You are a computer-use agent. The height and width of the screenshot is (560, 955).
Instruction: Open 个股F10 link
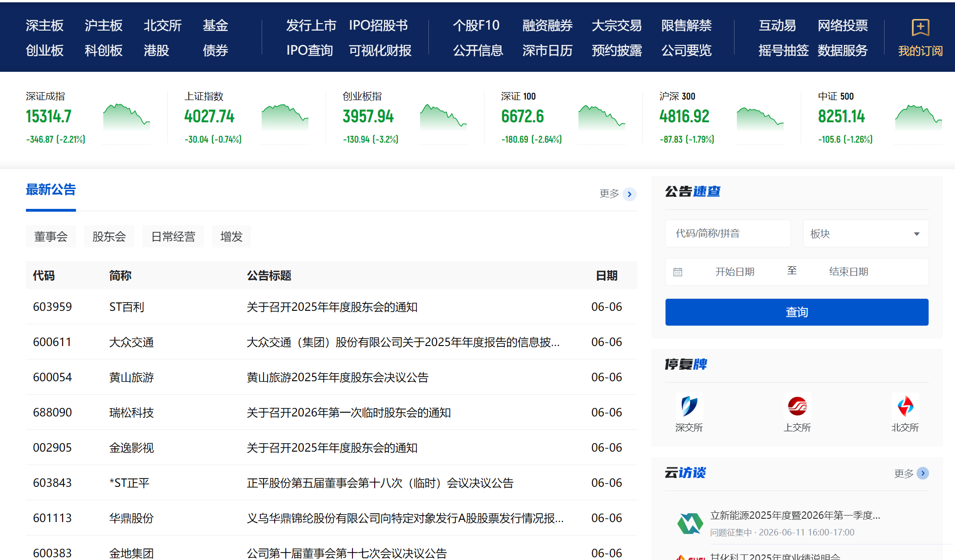(x=476, y=25)
